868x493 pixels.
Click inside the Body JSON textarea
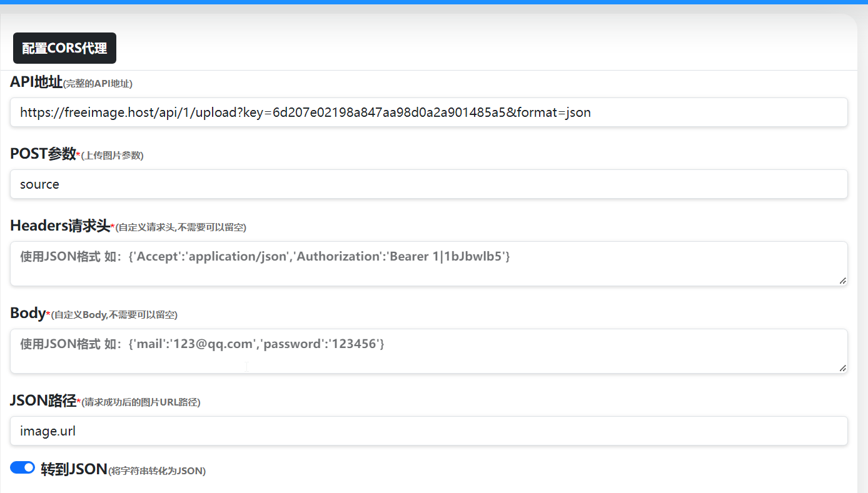tap(429, 351)
